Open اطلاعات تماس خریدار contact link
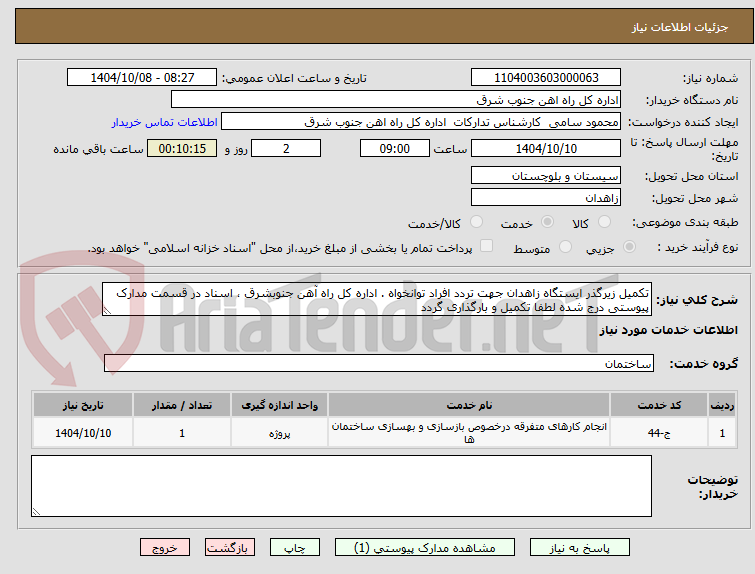755x574 pixels. [165, 122]
